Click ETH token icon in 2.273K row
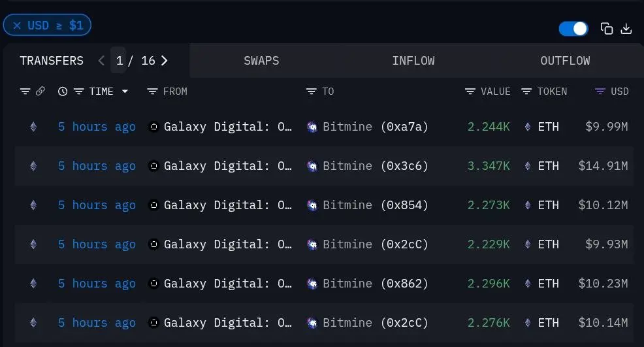 pos(528,205)
